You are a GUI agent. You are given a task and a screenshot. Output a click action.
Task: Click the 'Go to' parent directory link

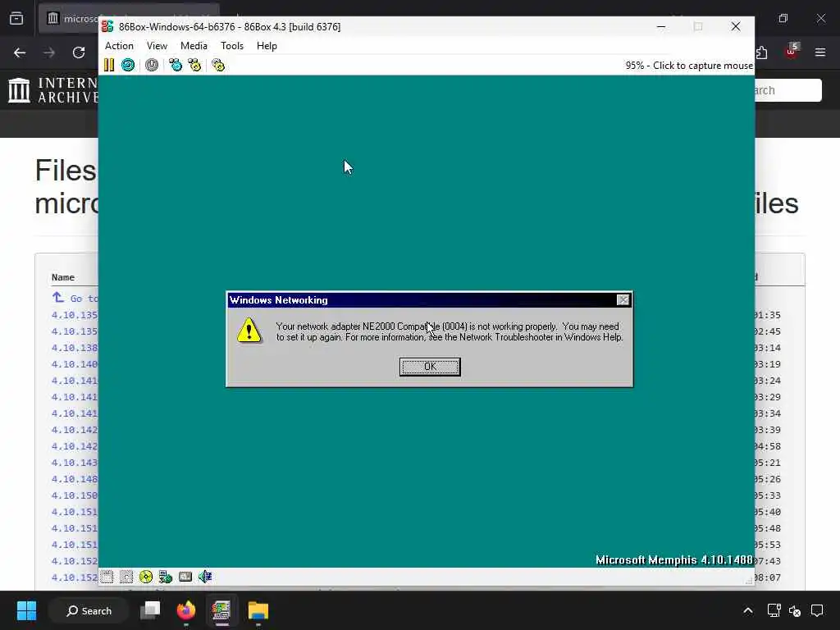75,298
